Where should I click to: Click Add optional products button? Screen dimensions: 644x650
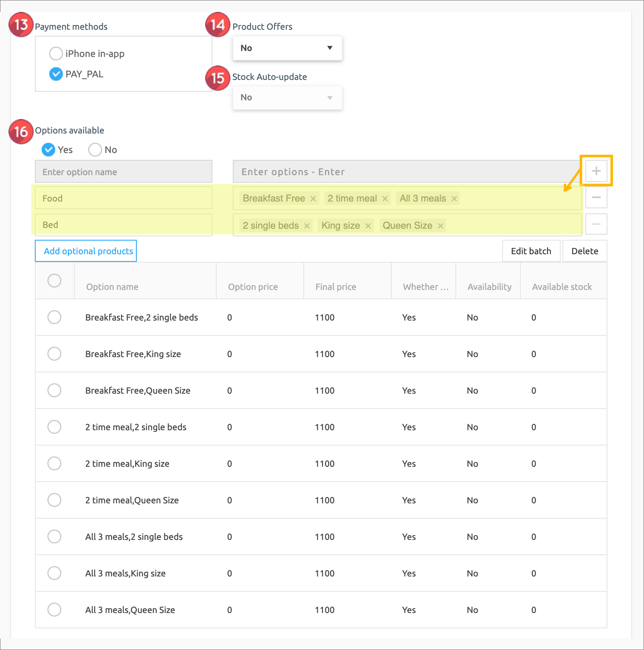pyautogui.click(x=86, y=251)
